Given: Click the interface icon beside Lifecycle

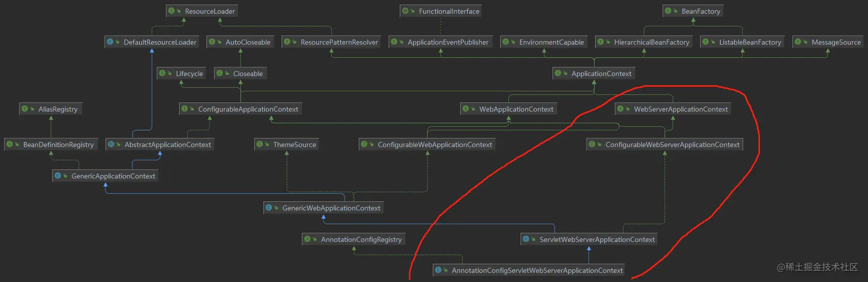Looking at the screenshot, I should point(162,73).
